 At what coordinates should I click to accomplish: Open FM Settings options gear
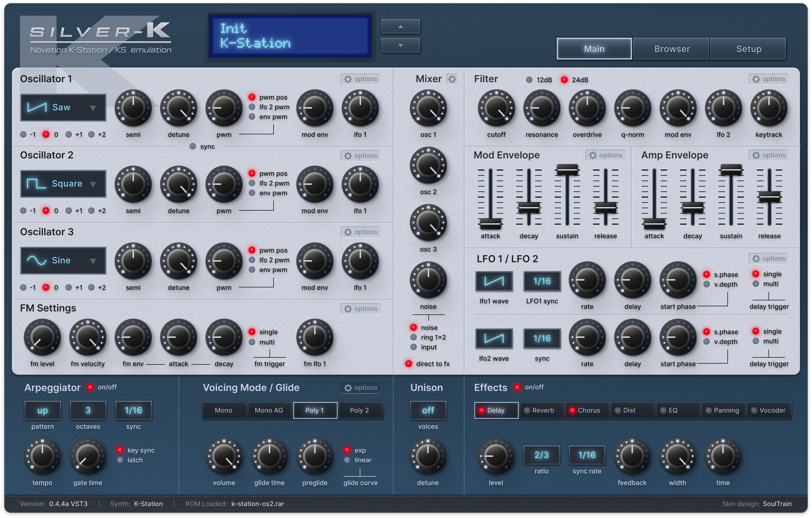click(361, 309)
